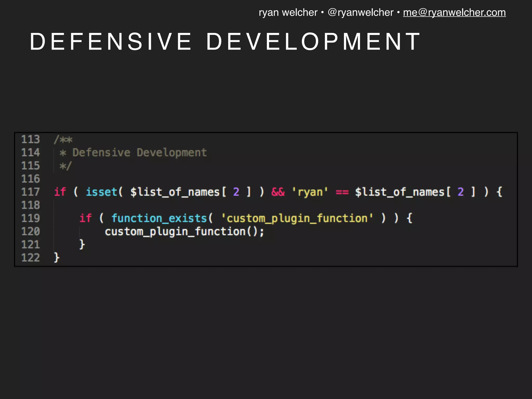Click line number 118
Viewport: 532px width, 399px height.
30,205
